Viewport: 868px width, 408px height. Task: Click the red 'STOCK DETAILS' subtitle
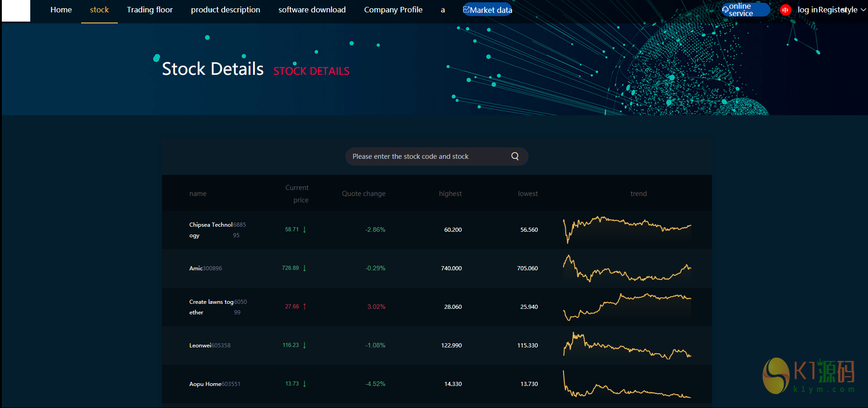311,71
